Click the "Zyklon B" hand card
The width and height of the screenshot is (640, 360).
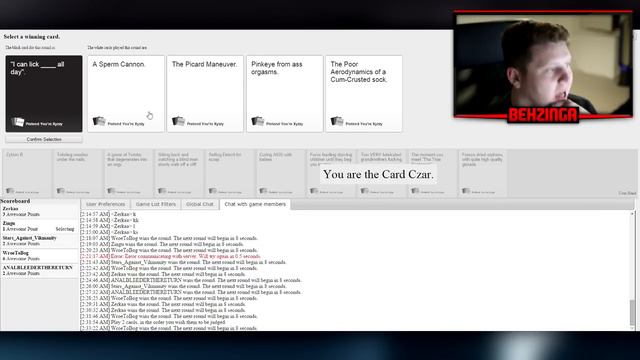coord(27,173)
